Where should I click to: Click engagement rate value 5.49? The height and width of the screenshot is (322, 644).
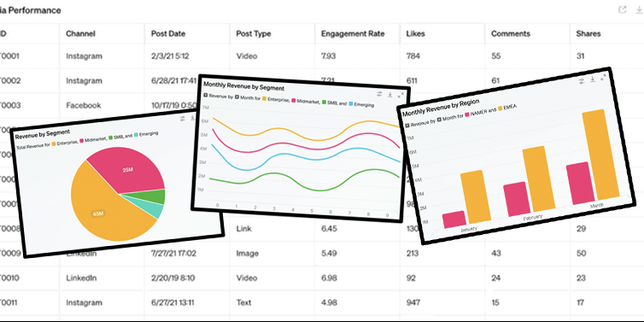tap(329, 254)
